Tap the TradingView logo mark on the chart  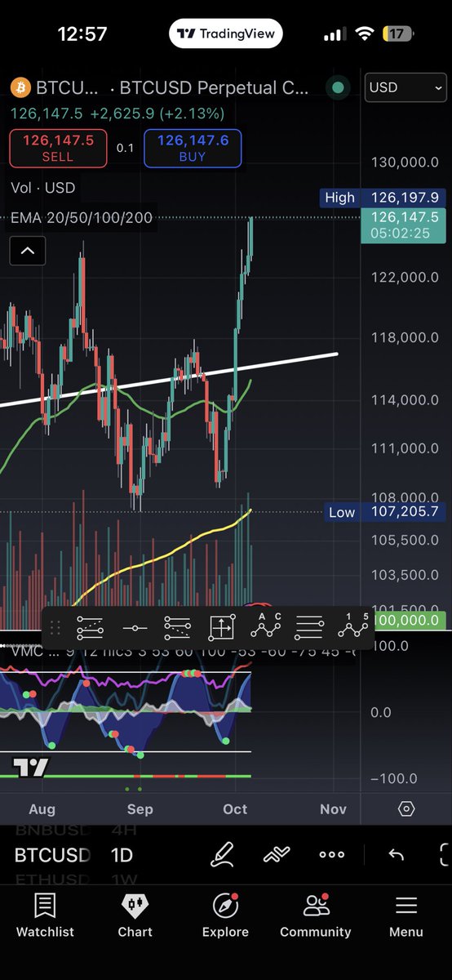click(31, 767)
